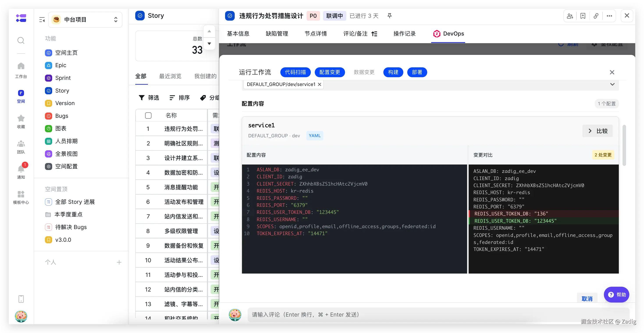
Task: Click the members icon in header
Action: [x=570, y=16]
